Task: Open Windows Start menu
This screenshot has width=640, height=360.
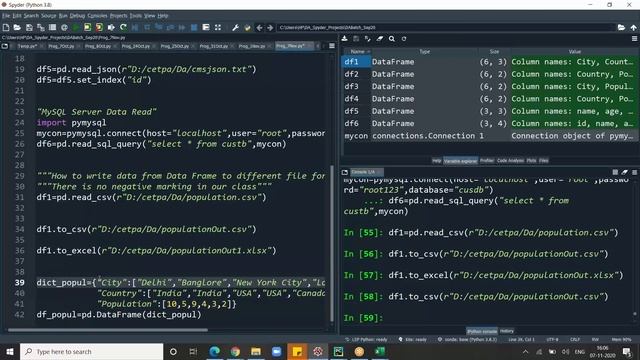Action: (x=9, y=351)
